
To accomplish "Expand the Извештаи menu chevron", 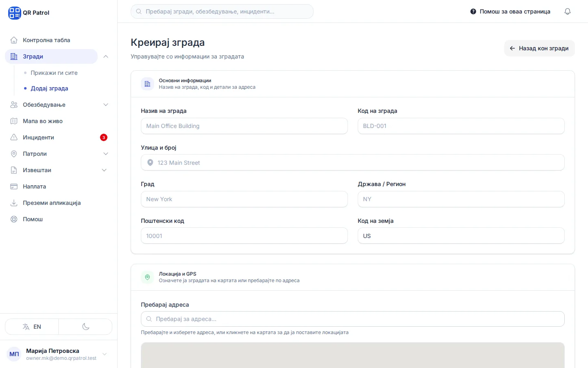I will click(x=104, y=170).
